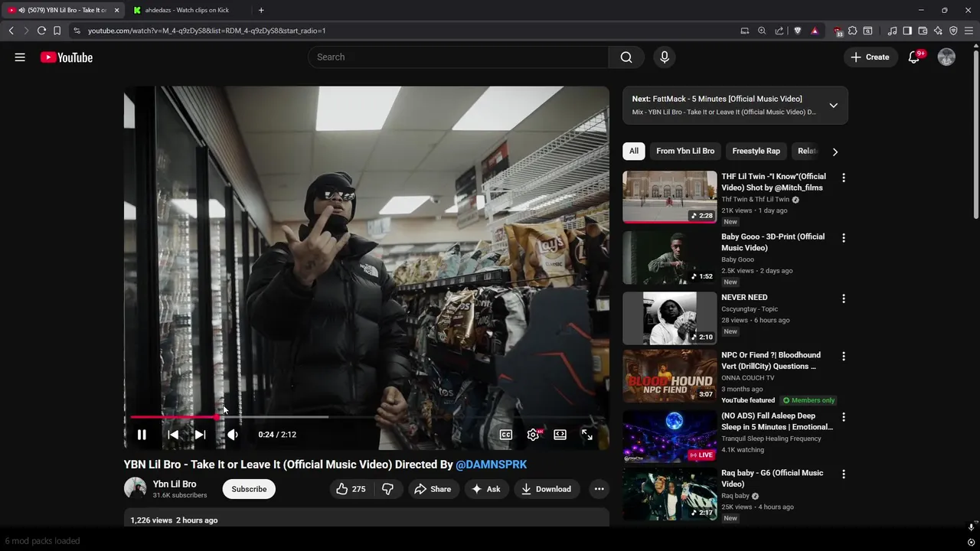Open the notifications bell
The height and width of the screenshot is (551, 980).
(x=914, y=57)
